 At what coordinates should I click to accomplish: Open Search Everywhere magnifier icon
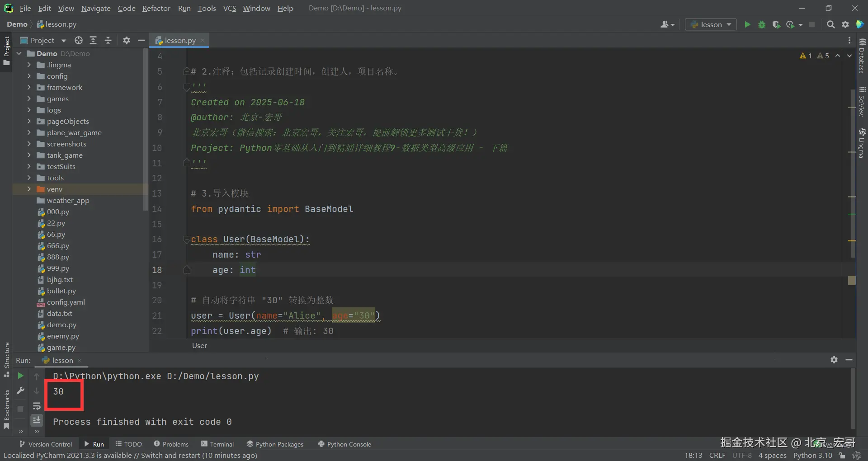click(x=830, y=24)
